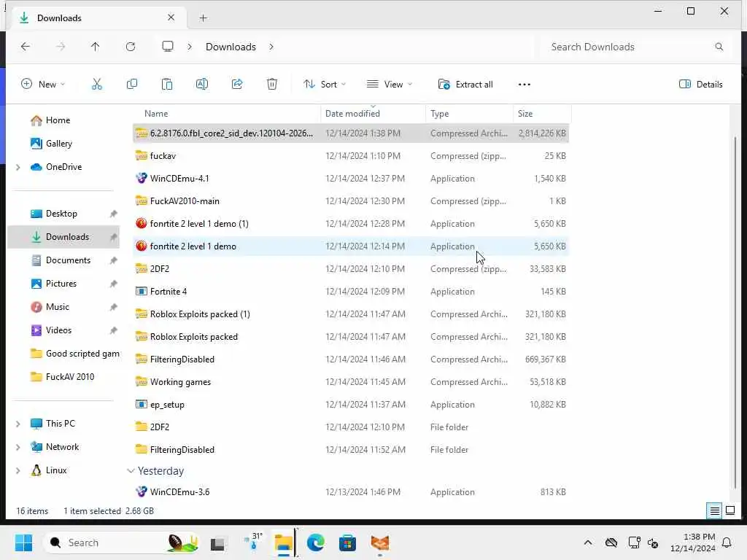Click the PC monitor icon in address bar
The height and width of the screenshot is (560, 747).
pyautogui.click(x=168, y=47)
